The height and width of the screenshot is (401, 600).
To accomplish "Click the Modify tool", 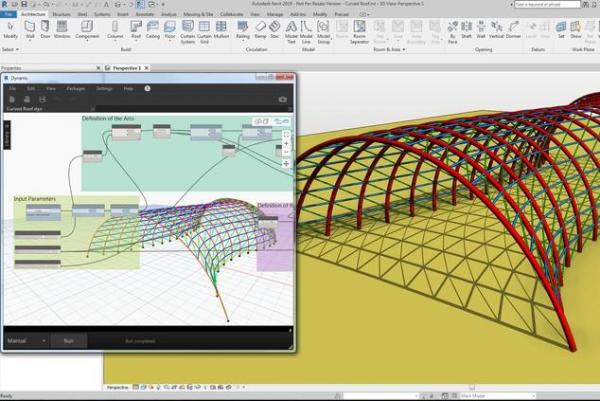I will pyautogui.click(x=10, y=27).
